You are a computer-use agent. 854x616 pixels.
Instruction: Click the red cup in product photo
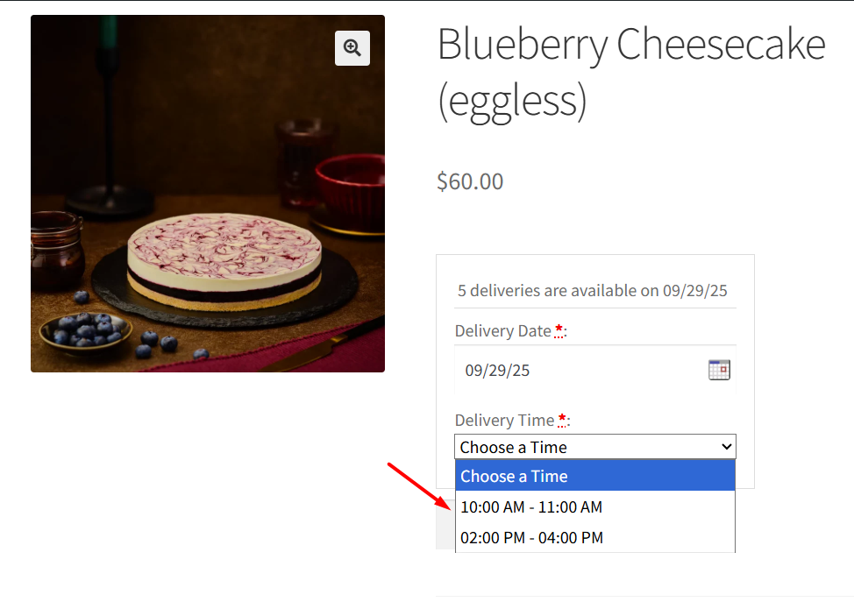pyautogui.click(x=349, y=188)
